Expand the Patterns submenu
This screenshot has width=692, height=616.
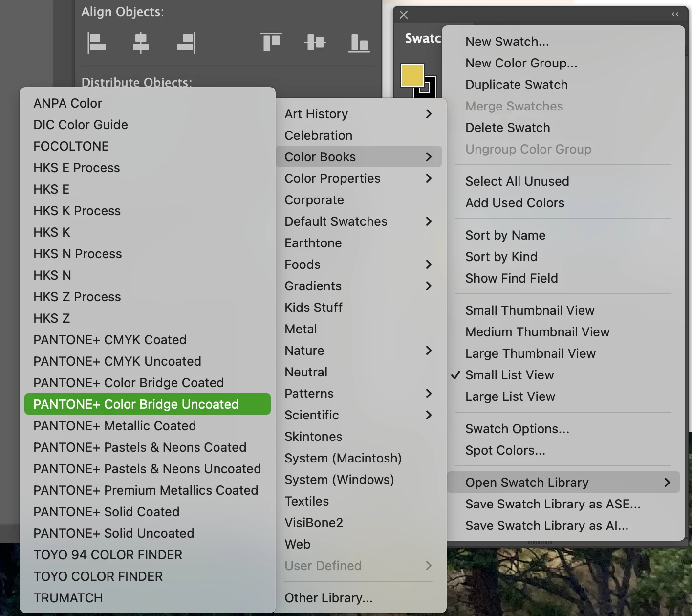(x=359, y=394)
